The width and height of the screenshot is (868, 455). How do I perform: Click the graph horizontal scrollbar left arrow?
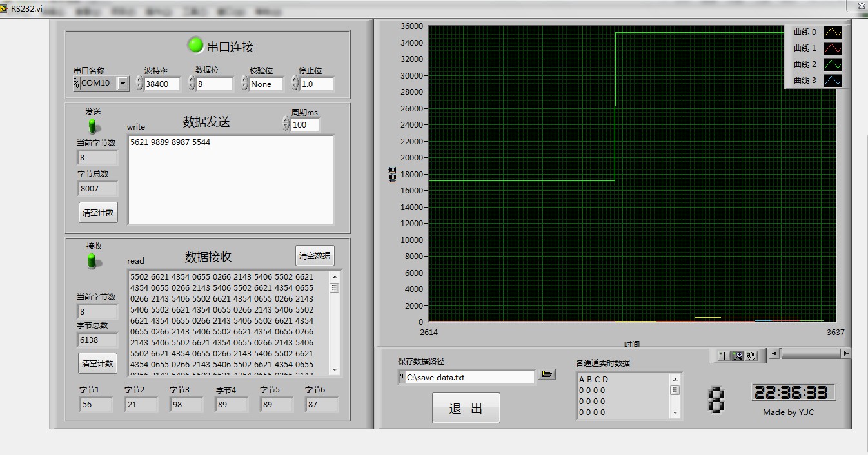(x=774, y=353)
